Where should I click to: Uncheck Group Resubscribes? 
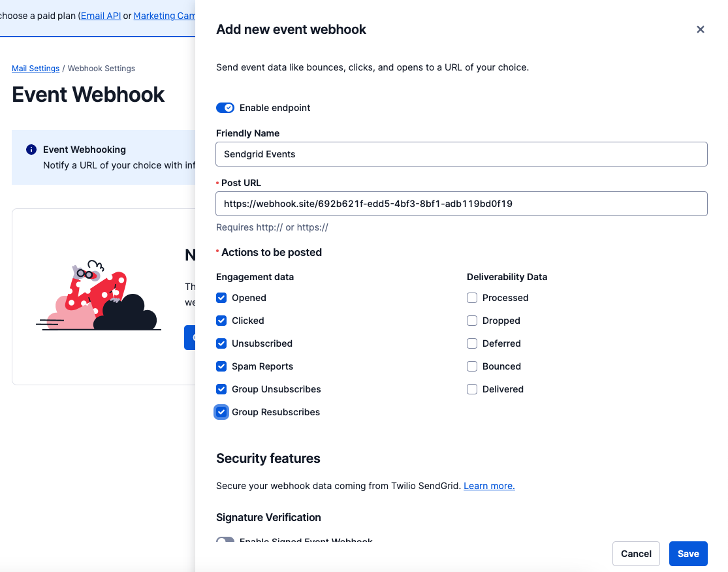pos(221,412)
